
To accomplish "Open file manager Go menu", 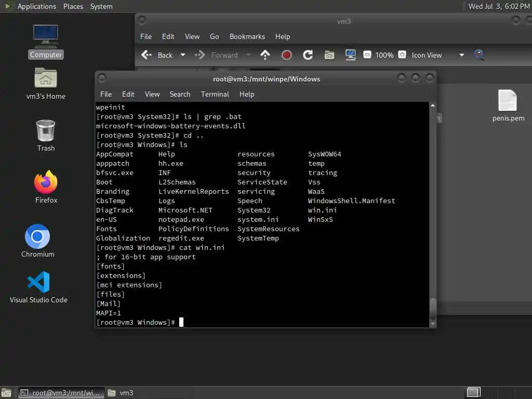I will 215,37.
